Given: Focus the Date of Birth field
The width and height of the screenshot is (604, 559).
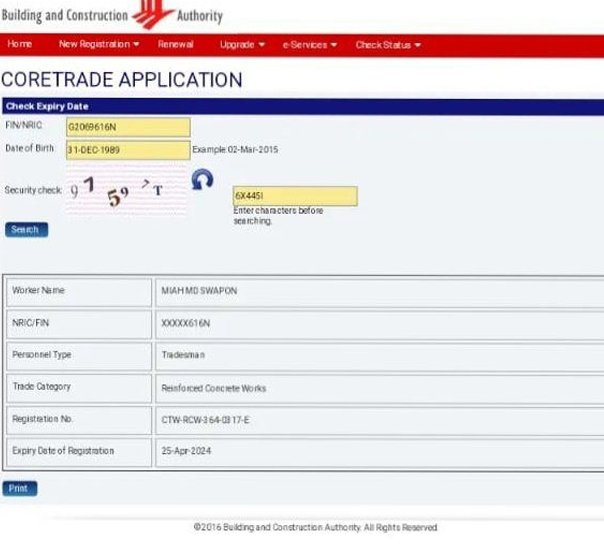Looking at the screenshot, I should point(128,150).
